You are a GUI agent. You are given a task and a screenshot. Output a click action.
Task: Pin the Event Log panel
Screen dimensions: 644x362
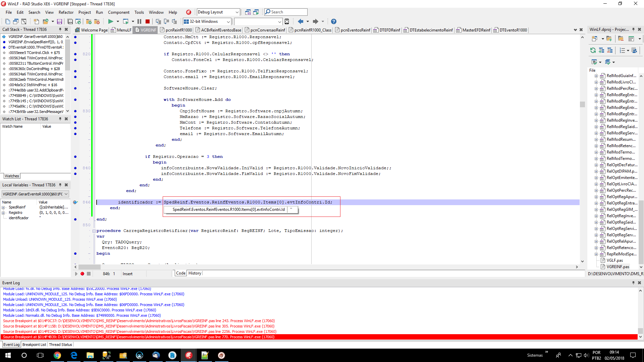[633, 283]
